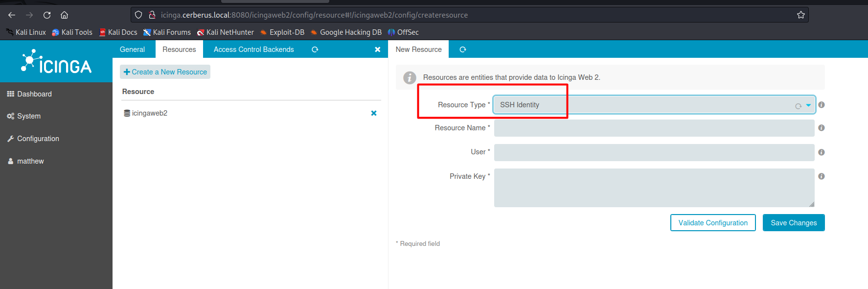The image size is (868, 289).
Task: Click the browser forward arrow
Action: coord(29,15)
